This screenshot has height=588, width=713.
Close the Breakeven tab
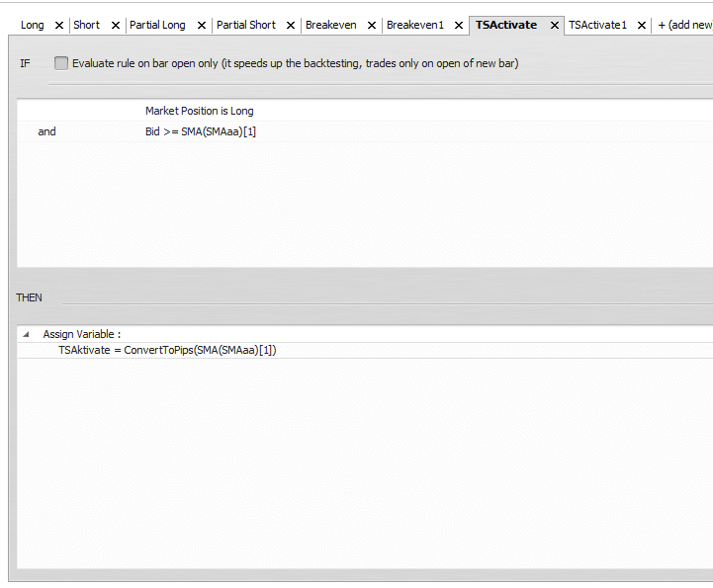372,26
